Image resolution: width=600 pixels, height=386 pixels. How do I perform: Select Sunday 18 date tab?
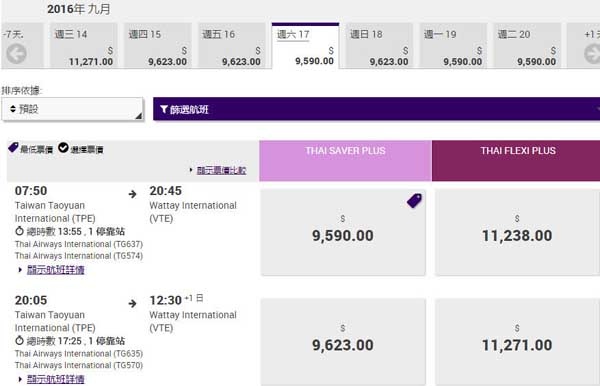coord(379,46)
